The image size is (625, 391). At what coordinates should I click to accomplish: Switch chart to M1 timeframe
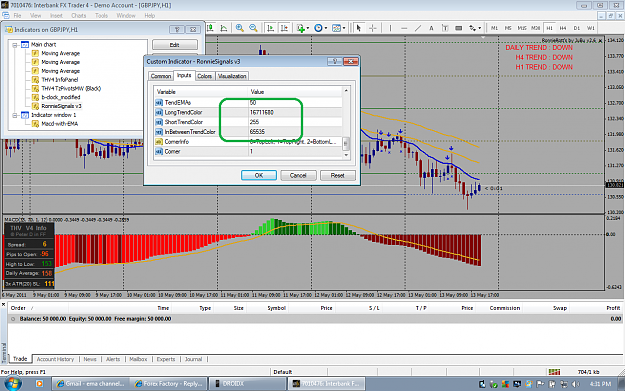[494, 28]
